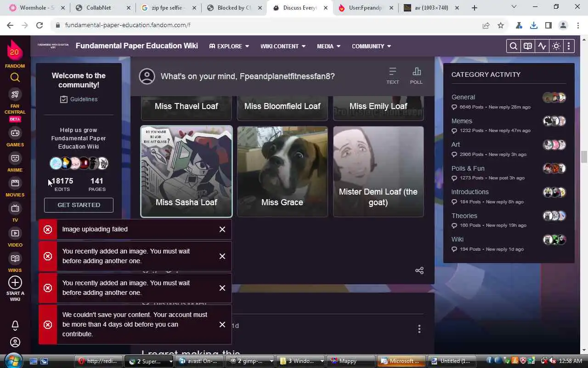Open Fundamental Paper Education Wiki title link

coord(137,46)
